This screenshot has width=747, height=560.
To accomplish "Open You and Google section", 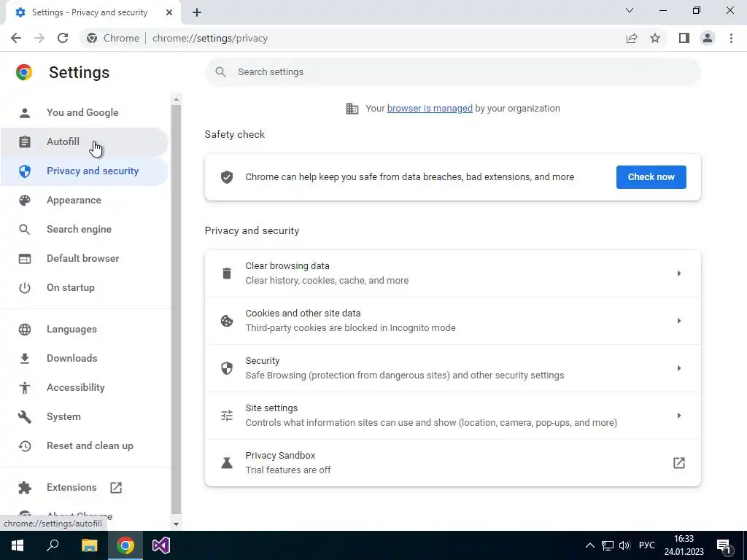I will click(85, 113).
